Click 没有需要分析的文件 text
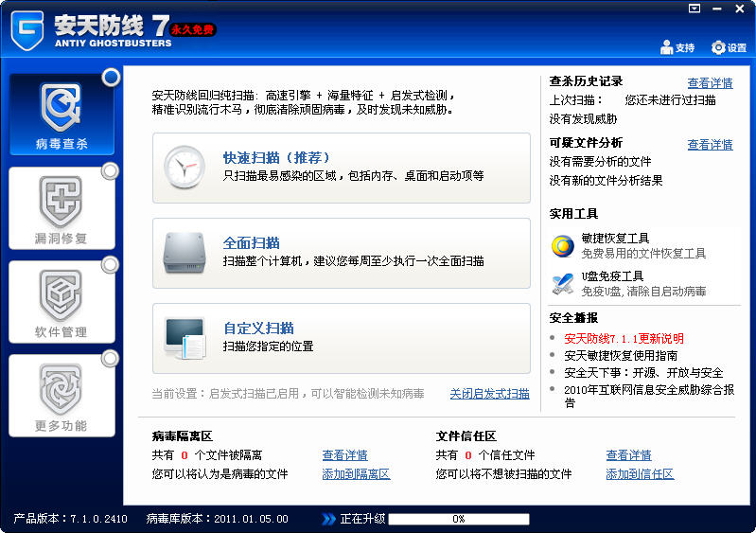The image size is (756, 533). tap(600, 162)
